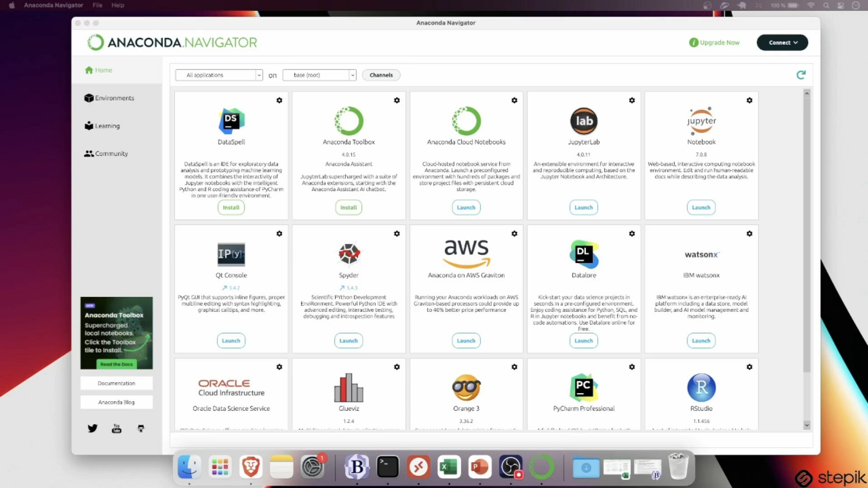
Task: Launch Jupyter Notebook
Action: [701, 207]
